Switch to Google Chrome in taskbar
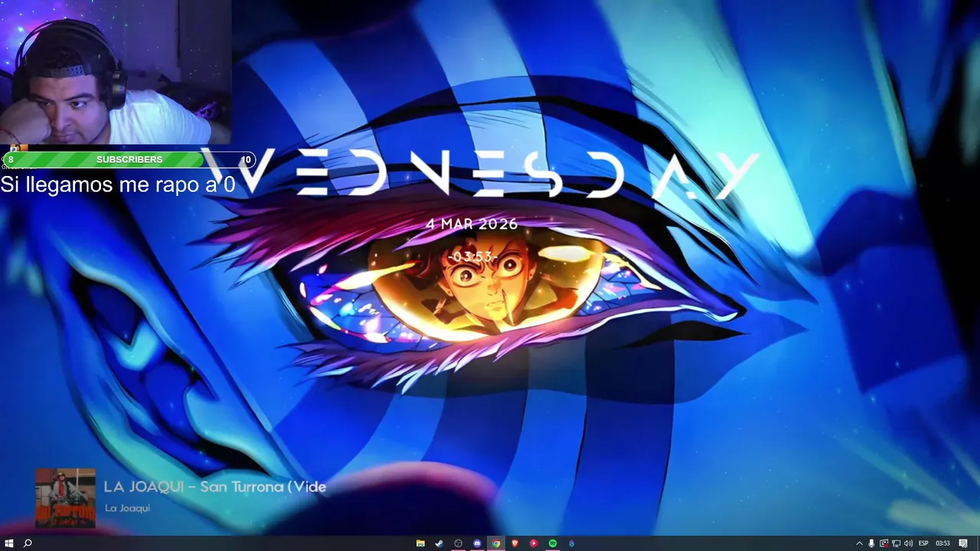The image size is (980, 551). tap(496, 543)
